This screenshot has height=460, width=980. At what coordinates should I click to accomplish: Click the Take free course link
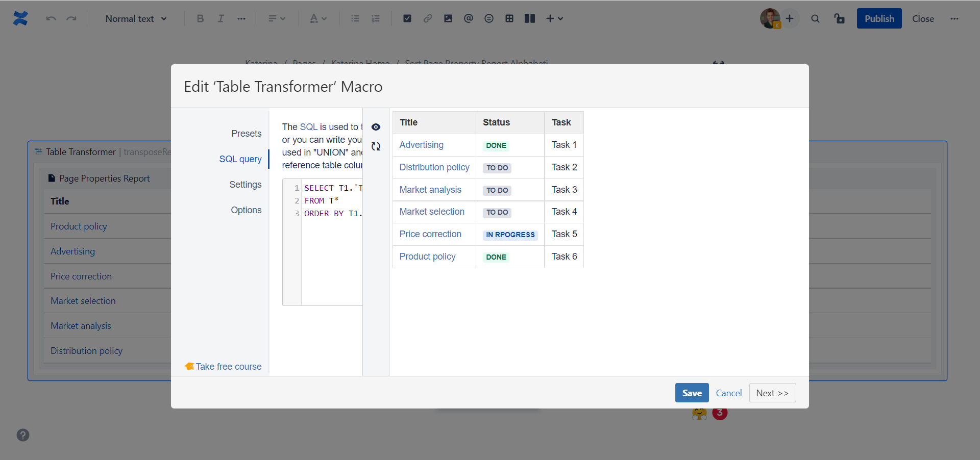tap(223, 367)
